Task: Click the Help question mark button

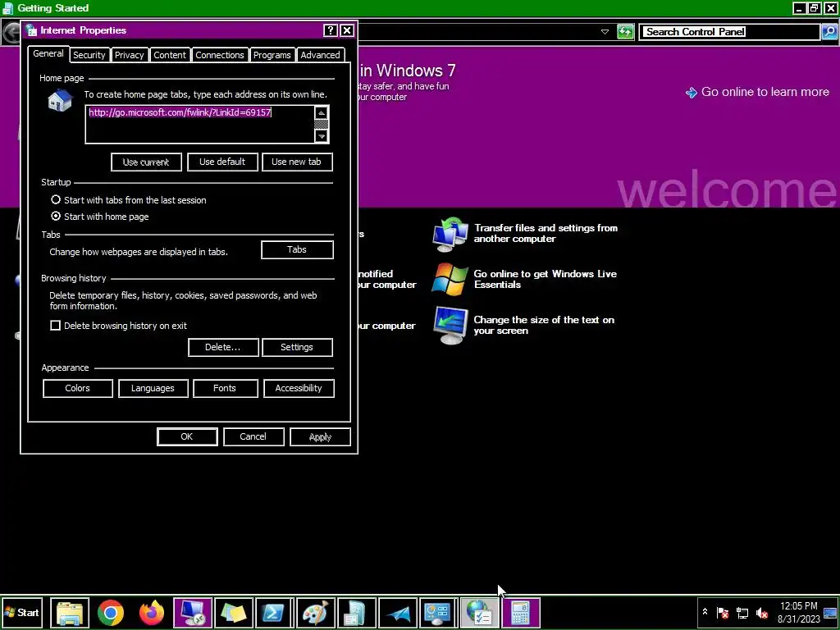Action: pos(331,30)
